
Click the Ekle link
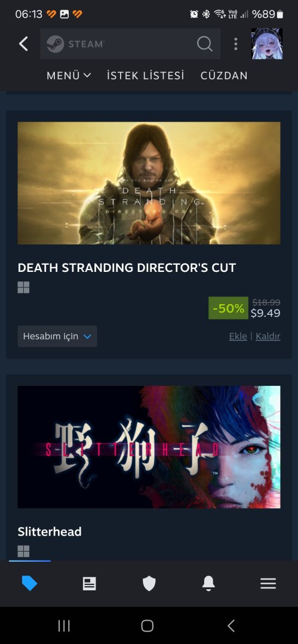click(x=238, y=336)
